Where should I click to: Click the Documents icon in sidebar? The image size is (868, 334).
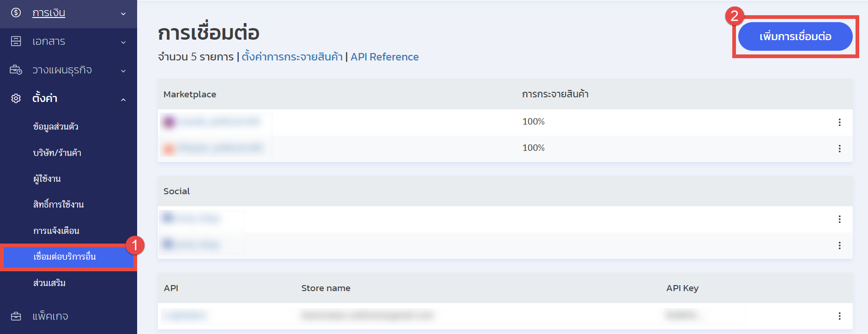pos(16,42)
